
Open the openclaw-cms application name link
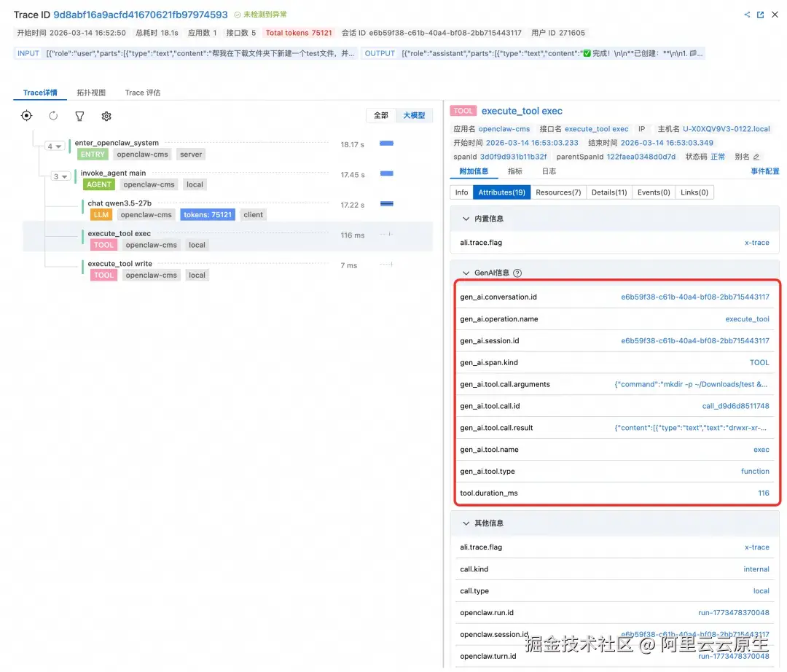[504, 130]
